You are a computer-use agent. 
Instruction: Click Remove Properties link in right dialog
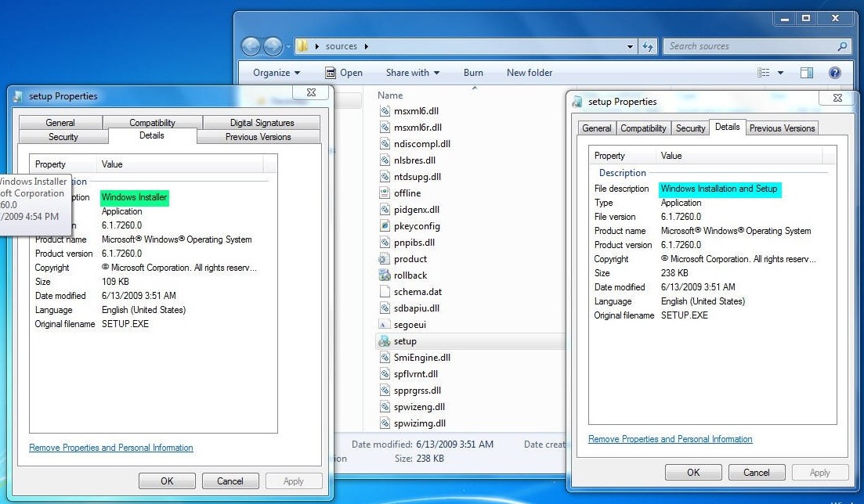click(670, 439)
